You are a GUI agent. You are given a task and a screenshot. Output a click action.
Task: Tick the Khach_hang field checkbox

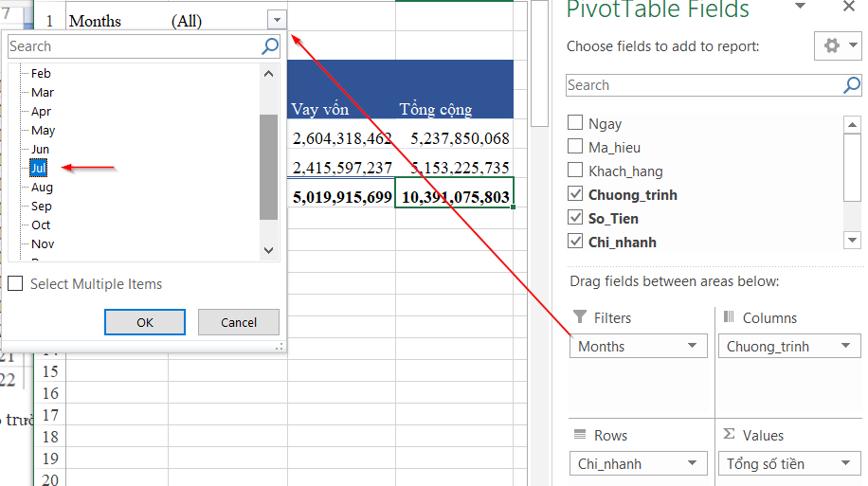pyautogui.click(x=574, y=171)
